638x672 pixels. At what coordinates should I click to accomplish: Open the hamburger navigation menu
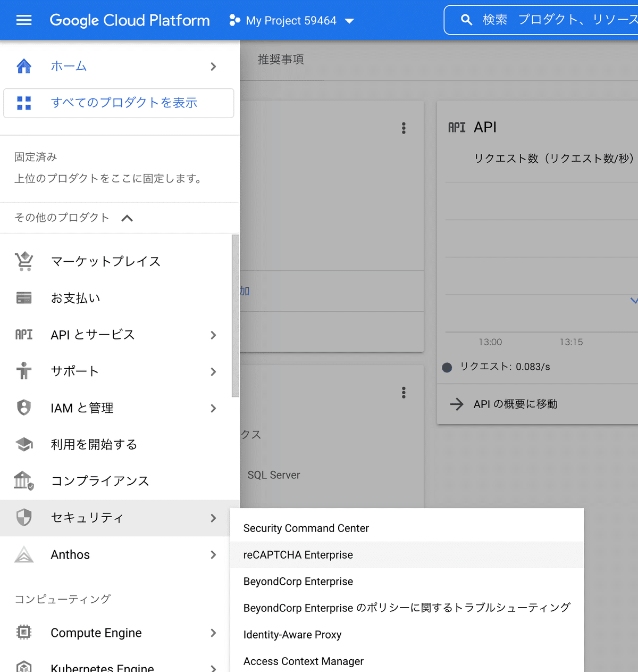click(x=24, y=20)
